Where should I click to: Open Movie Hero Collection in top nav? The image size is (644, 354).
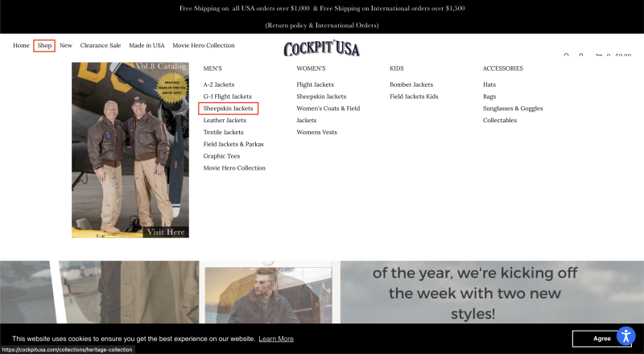tap(204, 45)
